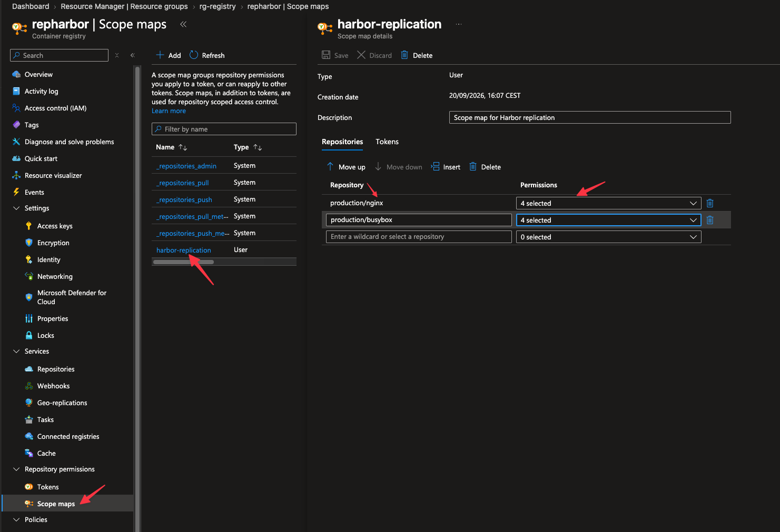The width and height of the screenshot is (780, 532).
Task: Open Connected registries page
Action: click(68, 436)
